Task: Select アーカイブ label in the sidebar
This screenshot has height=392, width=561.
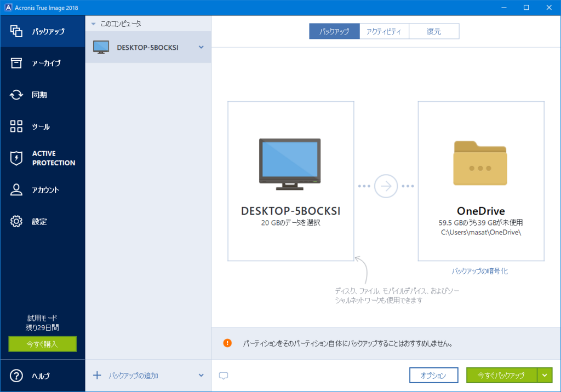Action: point(46,64)
